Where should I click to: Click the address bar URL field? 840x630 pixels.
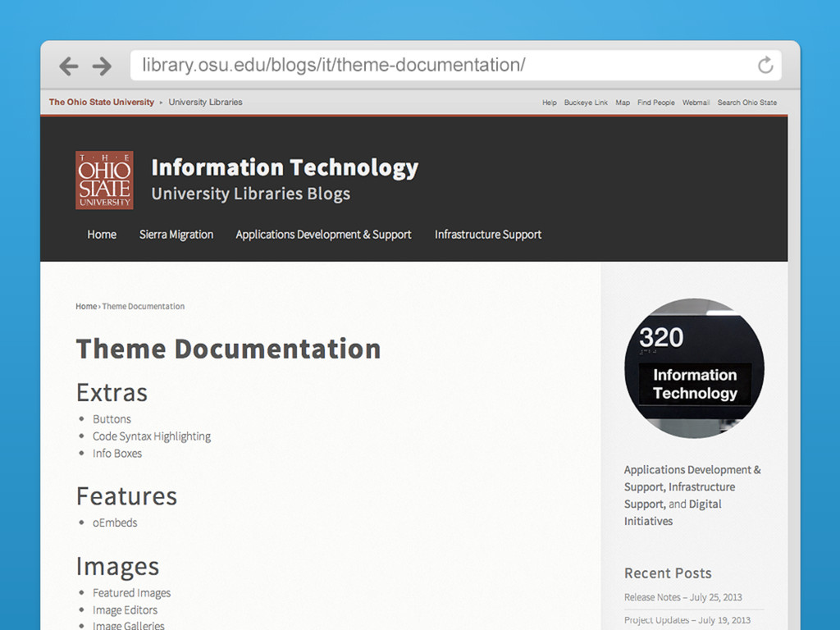[x=456, y=66]
